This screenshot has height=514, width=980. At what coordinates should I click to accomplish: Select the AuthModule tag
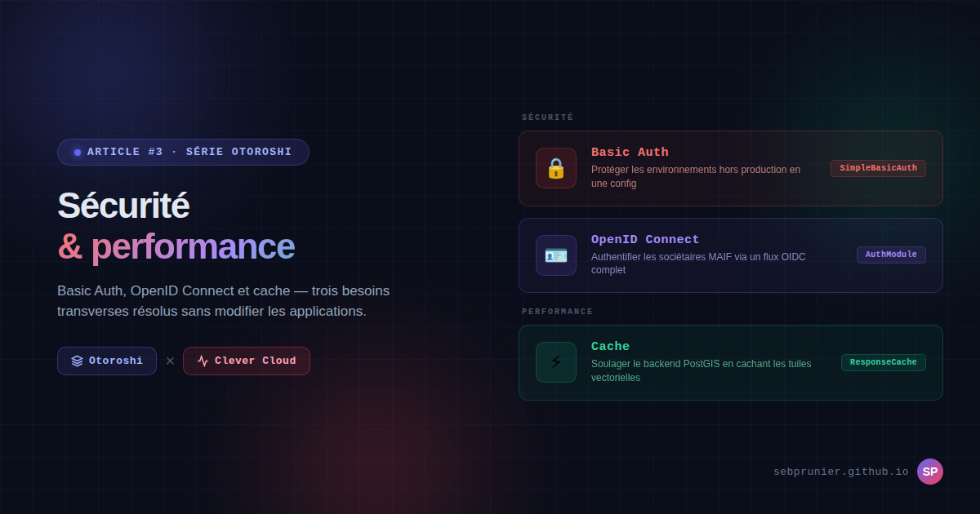(x=891, y=255)
